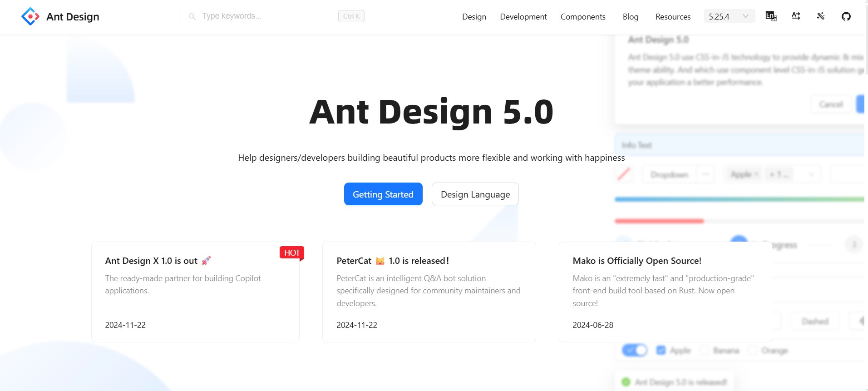Click 'The ready-made partner for building Copilot' description
The width and height of the screenshot is (868, 391).
(x=183, y=284)
